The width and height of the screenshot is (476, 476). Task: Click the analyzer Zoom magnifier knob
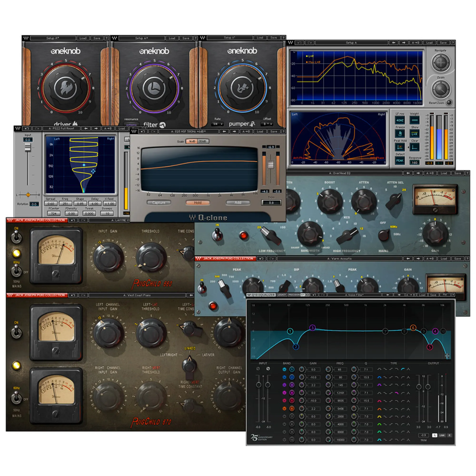coord(441,89)
